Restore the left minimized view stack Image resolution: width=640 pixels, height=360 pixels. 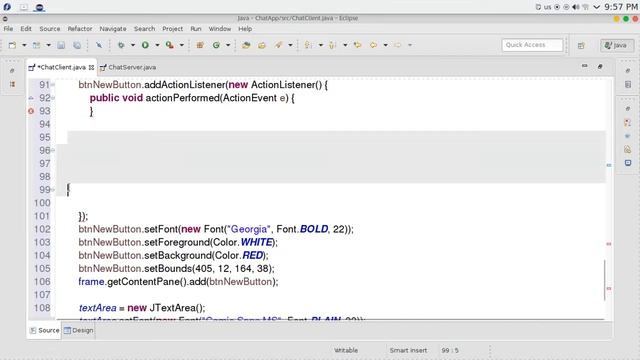tap(12, 71)
